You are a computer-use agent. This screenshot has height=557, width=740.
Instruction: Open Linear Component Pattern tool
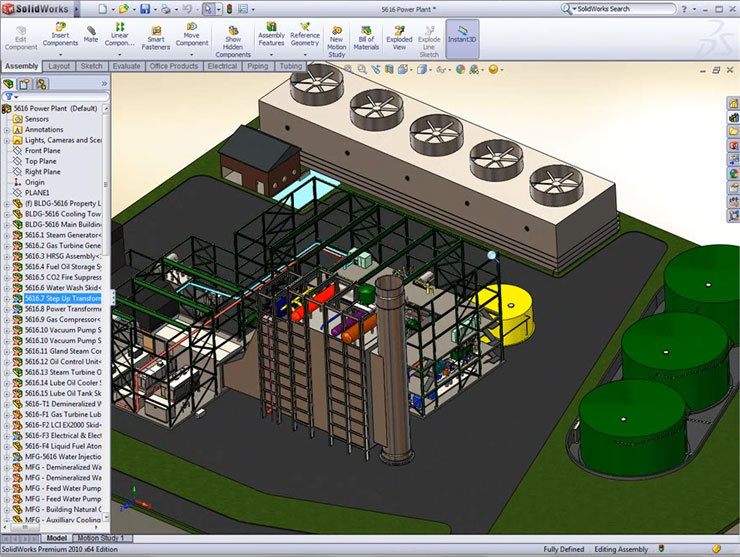[119, 34]
